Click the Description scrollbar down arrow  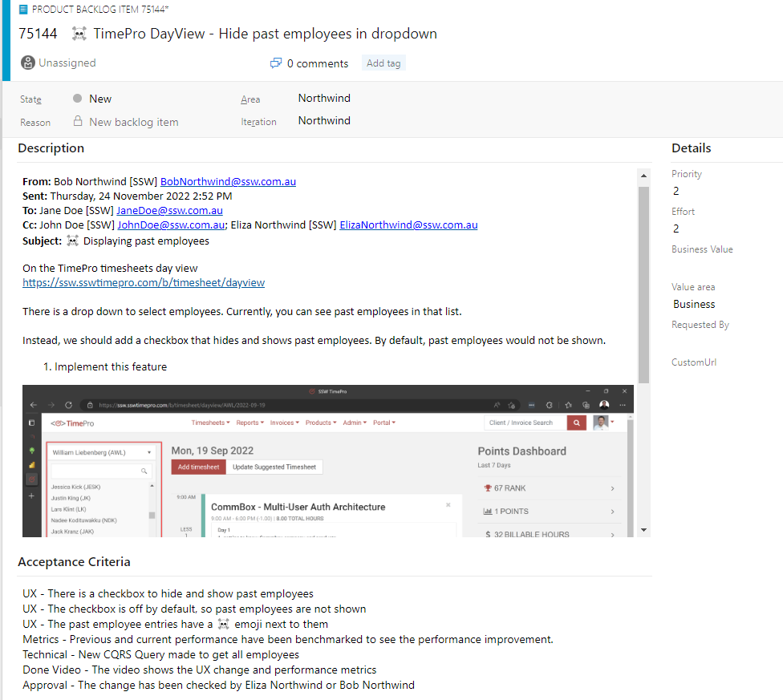click(x=643, y=530)
